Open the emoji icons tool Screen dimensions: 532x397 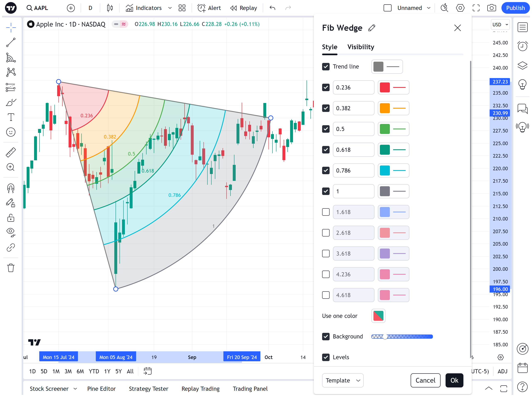tap(11, 132)
